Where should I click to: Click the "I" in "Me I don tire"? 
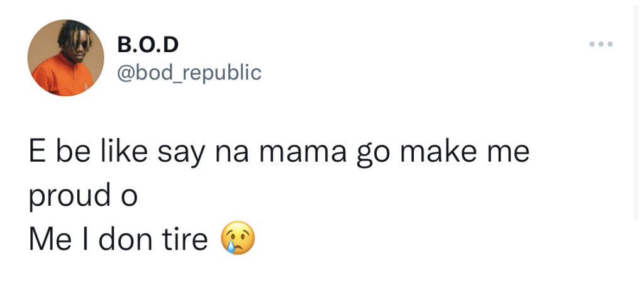85,240
